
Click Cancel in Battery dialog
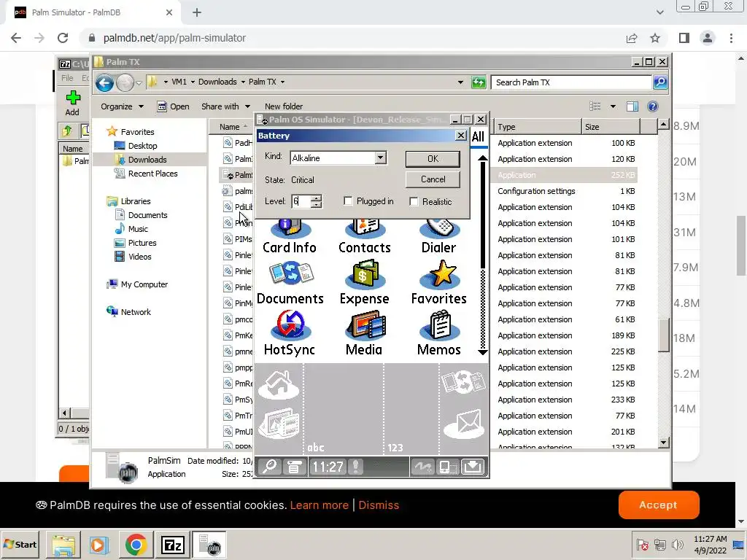coord(433,179)
